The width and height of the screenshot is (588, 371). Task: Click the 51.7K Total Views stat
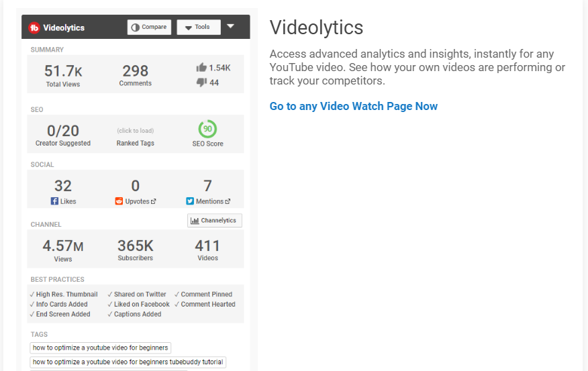pos(63,75)
